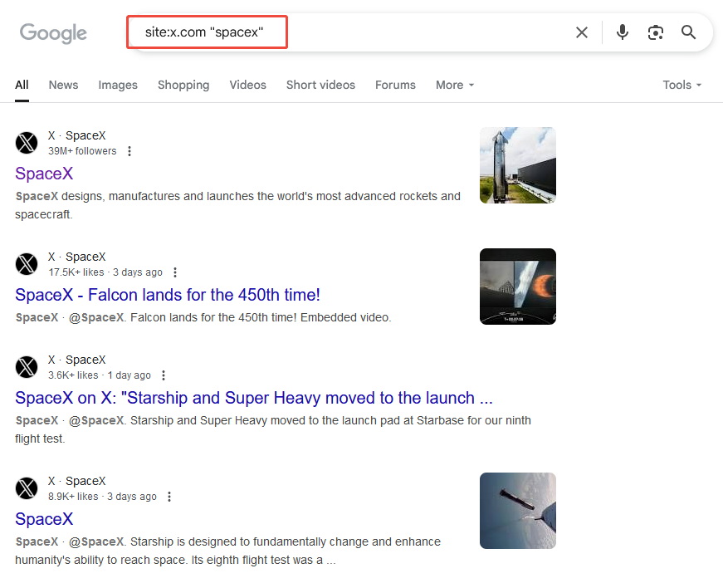723x588 pixels.
Task: Open three-dot menu next to 1 day ago
Action: click(x=164, y=375)
